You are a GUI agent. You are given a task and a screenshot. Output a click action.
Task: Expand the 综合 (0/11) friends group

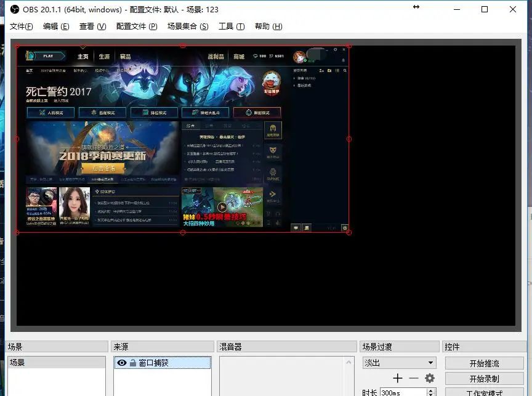point(304,78)
